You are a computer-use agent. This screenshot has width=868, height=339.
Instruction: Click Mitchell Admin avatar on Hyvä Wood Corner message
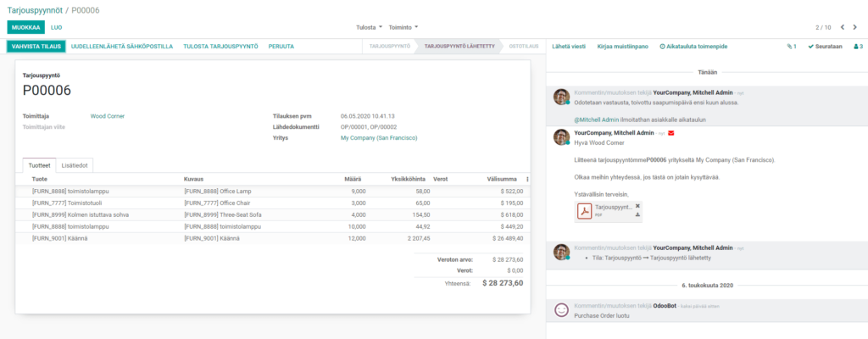tap(561, 136)
